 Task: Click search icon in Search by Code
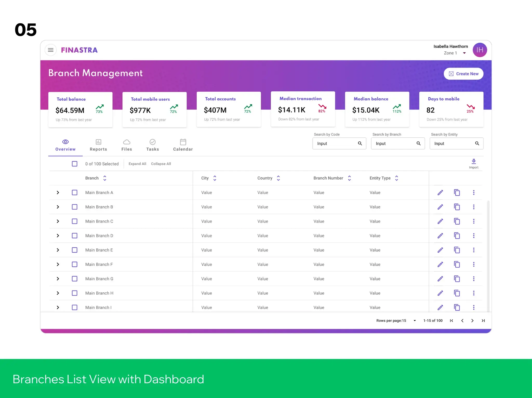[360, 144]
